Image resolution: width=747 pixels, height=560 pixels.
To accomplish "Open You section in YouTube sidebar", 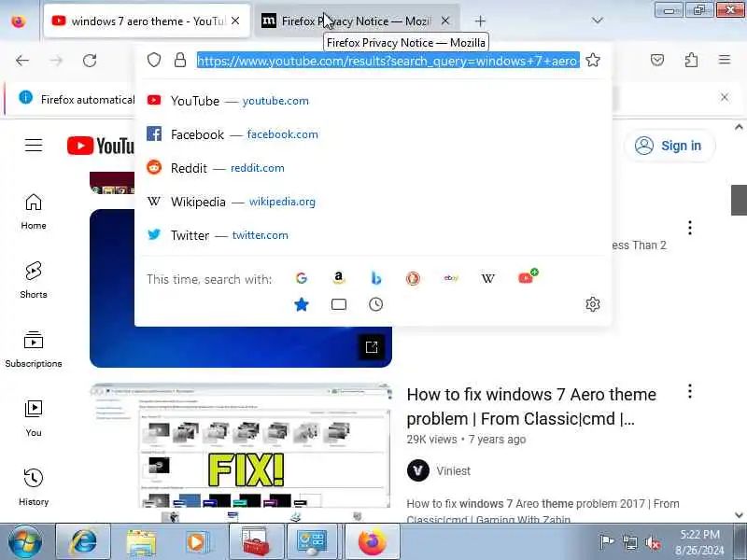I will pyautogui.click(x=34, y=418).
